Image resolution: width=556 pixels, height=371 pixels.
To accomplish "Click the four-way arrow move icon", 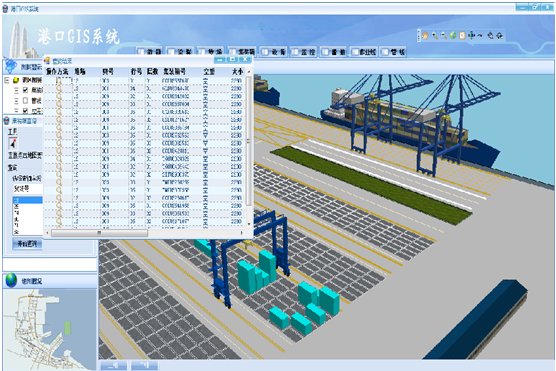I will click(471, 35).
